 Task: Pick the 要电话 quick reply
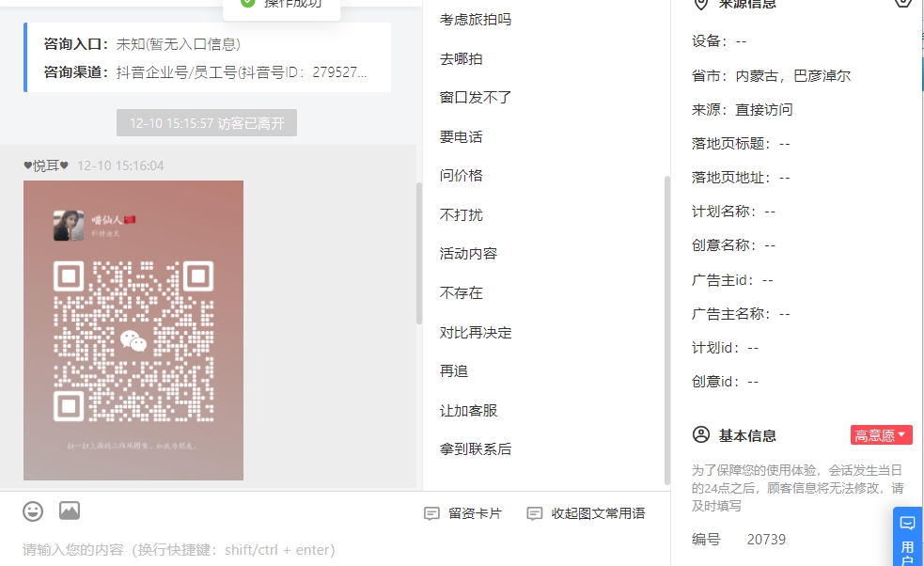pyautogui.click(x=461, y=136)
